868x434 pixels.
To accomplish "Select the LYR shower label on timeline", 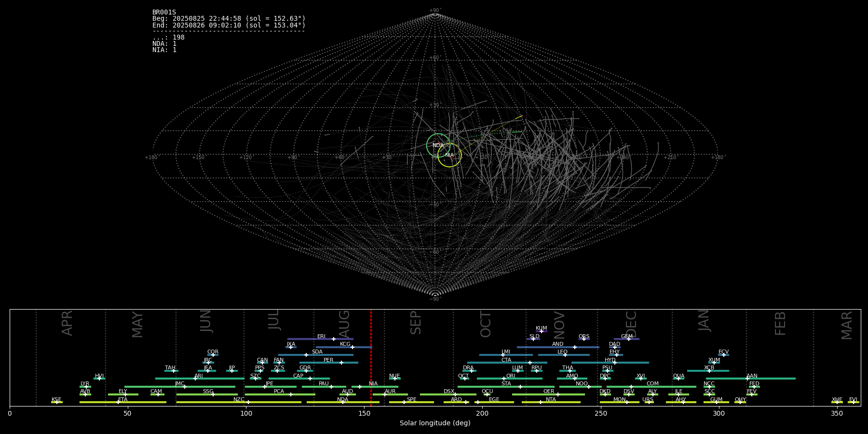I will pos(85,384).
